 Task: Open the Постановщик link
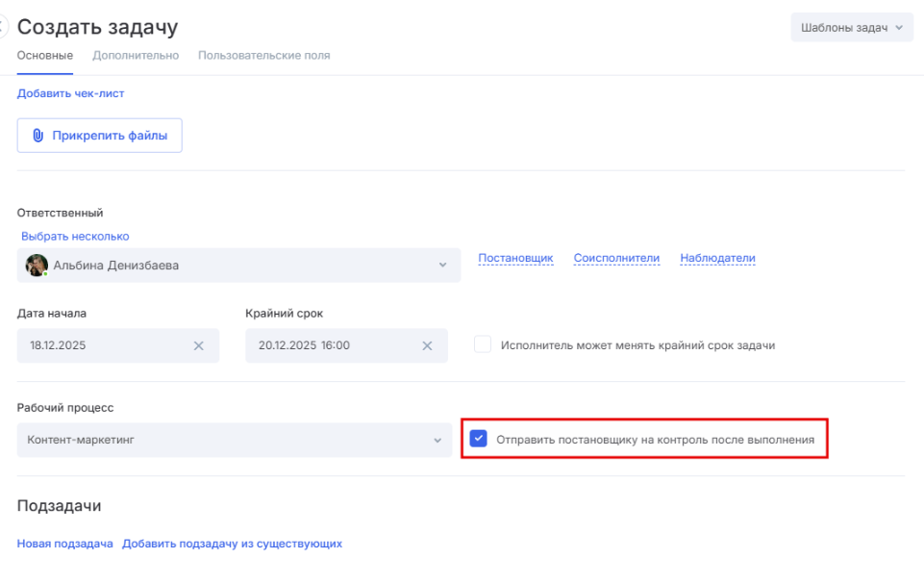click(x=515, y=258)
